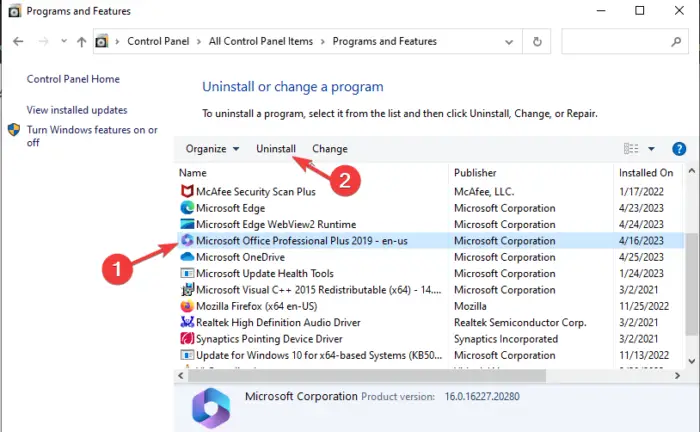This screenshot has width=700, height=432.
Task: Go back with the back arrow
Action: pos(18,42)
